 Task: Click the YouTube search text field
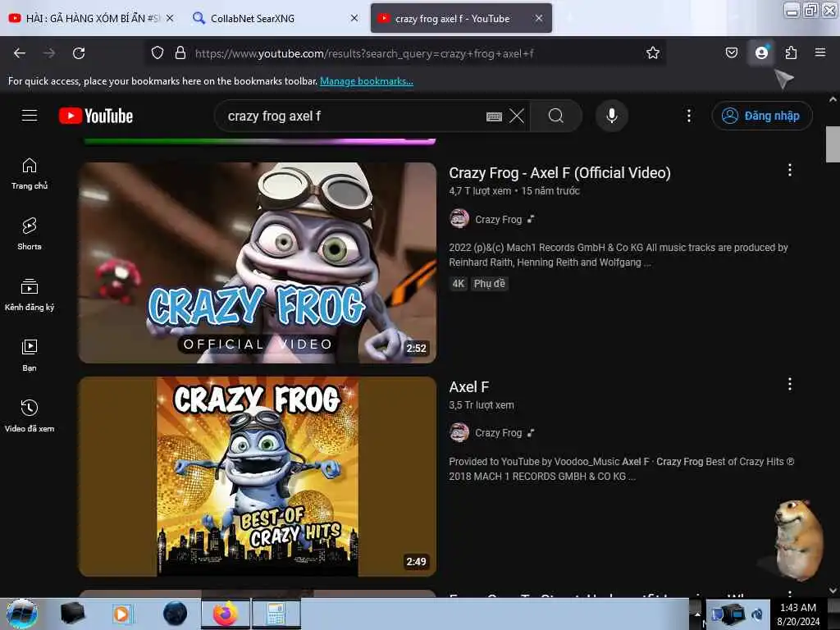pyautogui.click(x=354, y=116)
